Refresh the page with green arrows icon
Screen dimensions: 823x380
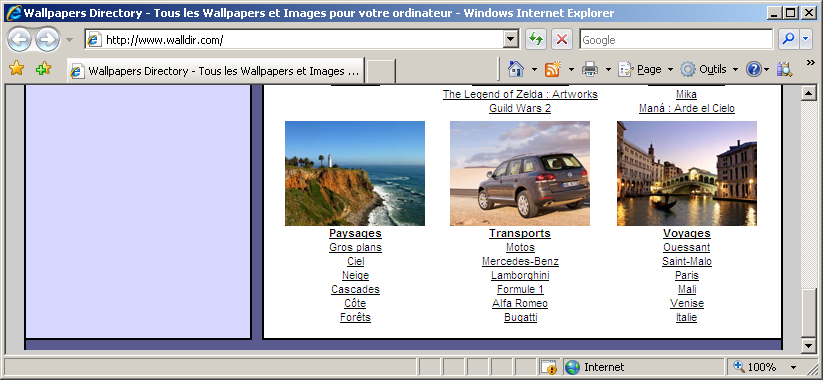coord(536,39)
